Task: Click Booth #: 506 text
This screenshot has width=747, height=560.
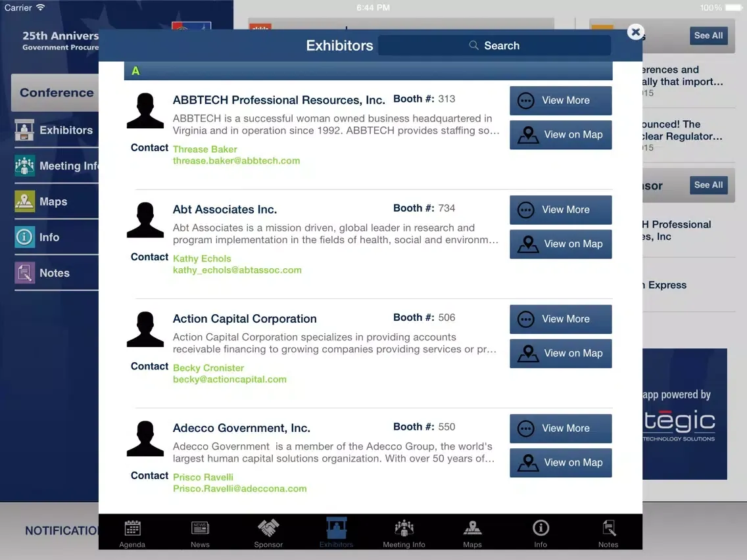Action: click(424, 317)
